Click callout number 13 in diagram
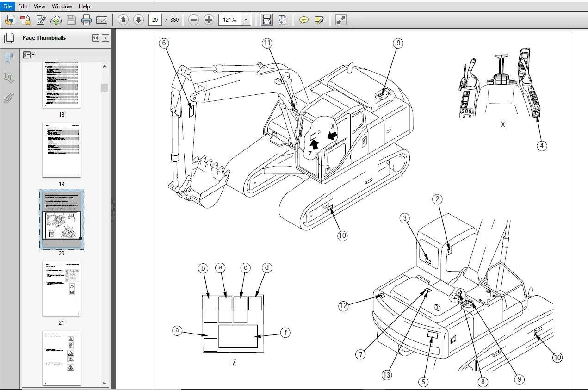This screenshot has width=588, height=390. [x=387, y=375]
